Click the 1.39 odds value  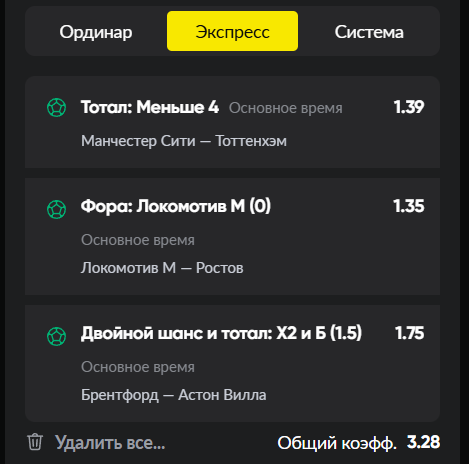point(409,107)
